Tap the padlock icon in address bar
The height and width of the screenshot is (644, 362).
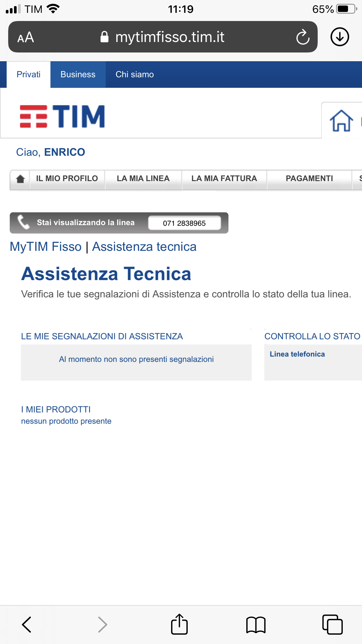(104, 37)
